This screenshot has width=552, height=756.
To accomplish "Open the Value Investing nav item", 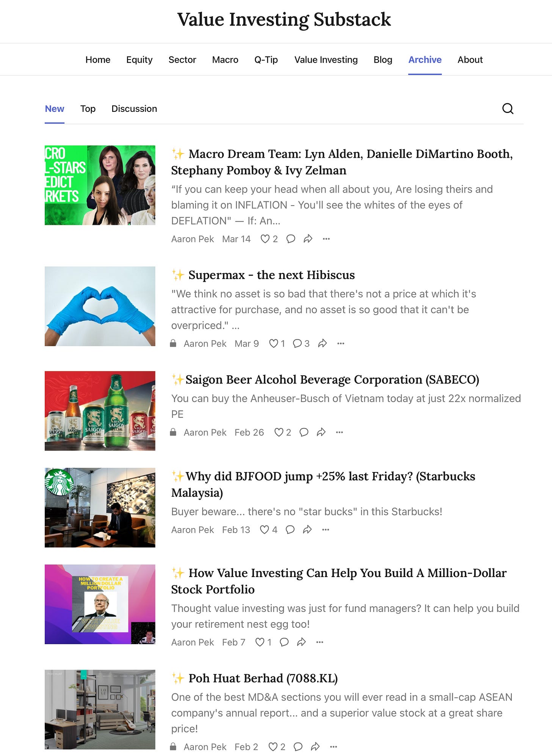I will pyautogui.click(x=326, y=60).
